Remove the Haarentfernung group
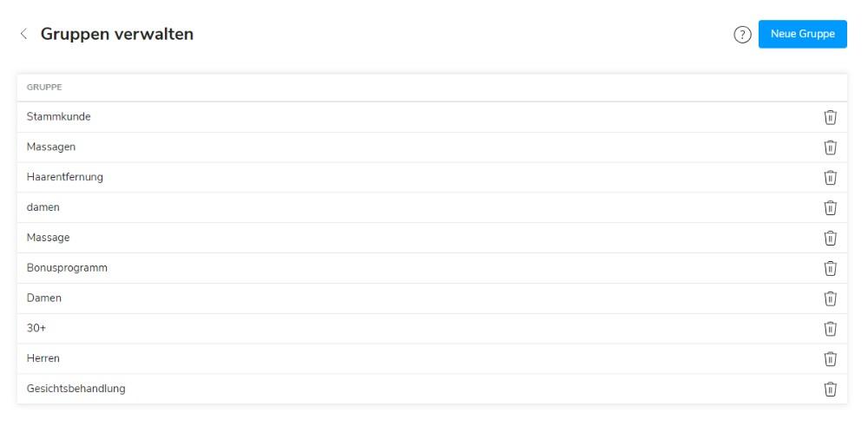The height and width of the screenshot is (426, 868). point(830,178)
